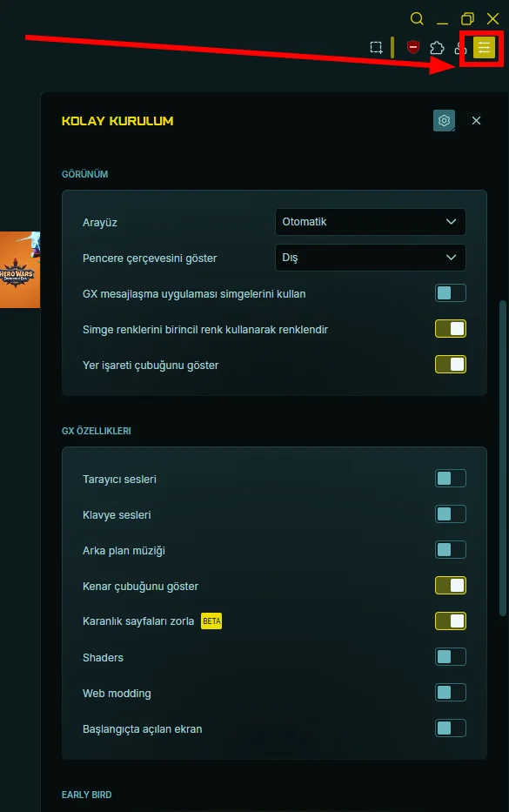
Task: Click the Otomatik dropdown chevron arrow
Action: click(451, 222)
